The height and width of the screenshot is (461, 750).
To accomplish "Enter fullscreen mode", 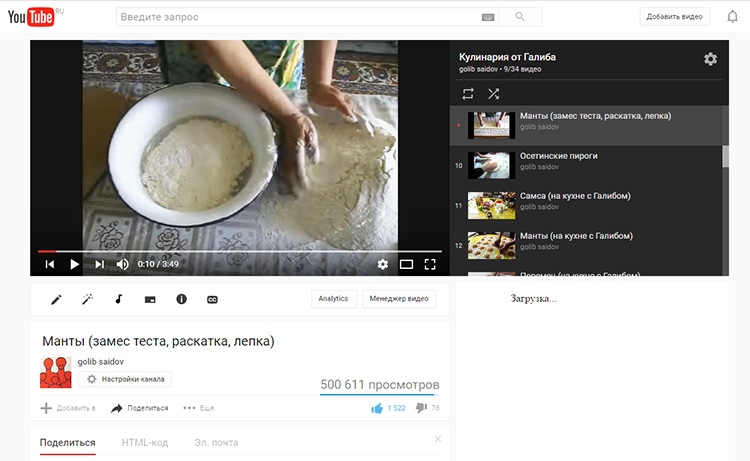I will (x=430, y=264).
